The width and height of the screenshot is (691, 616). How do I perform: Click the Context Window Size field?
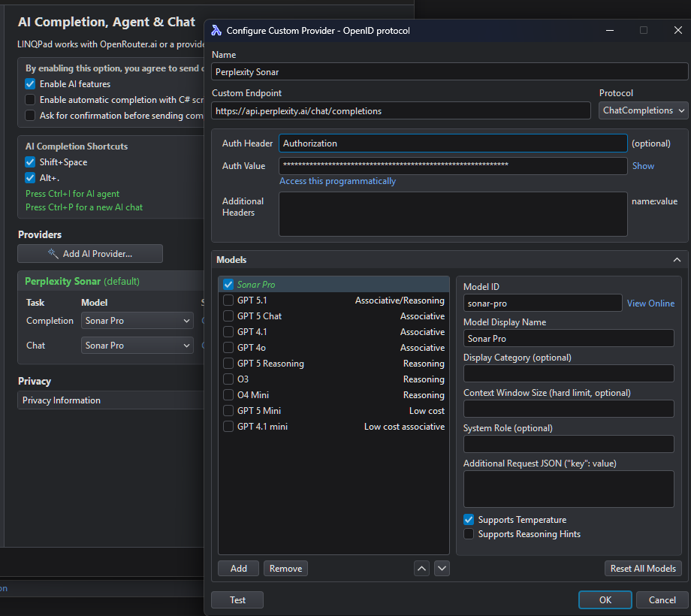[x=569, y=409]
